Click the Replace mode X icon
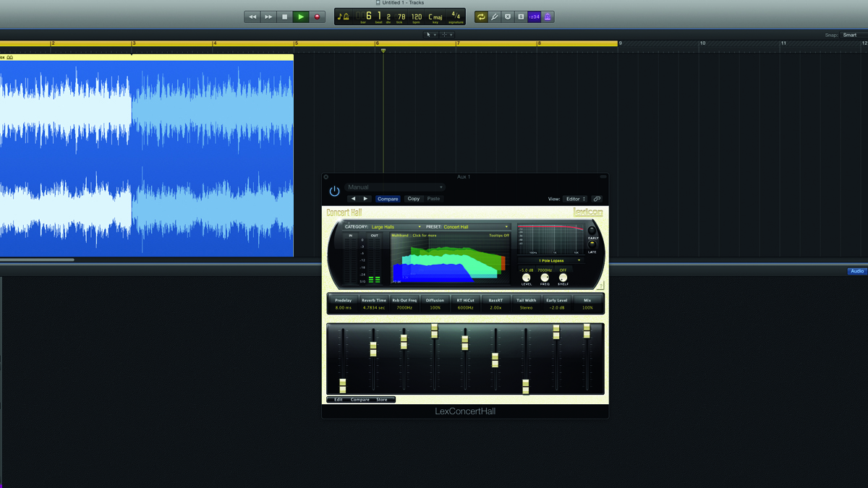 click(x=508, y=17)
